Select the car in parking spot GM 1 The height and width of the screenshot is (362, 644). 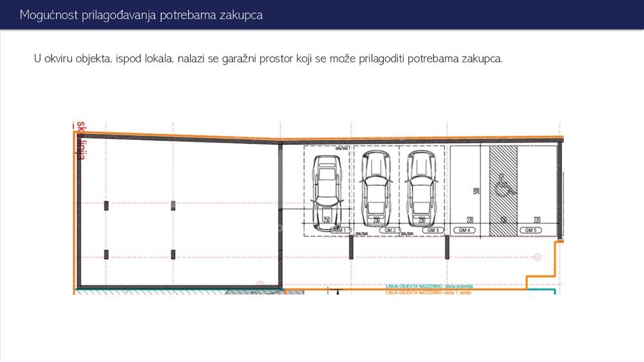[x=327, y=193]
